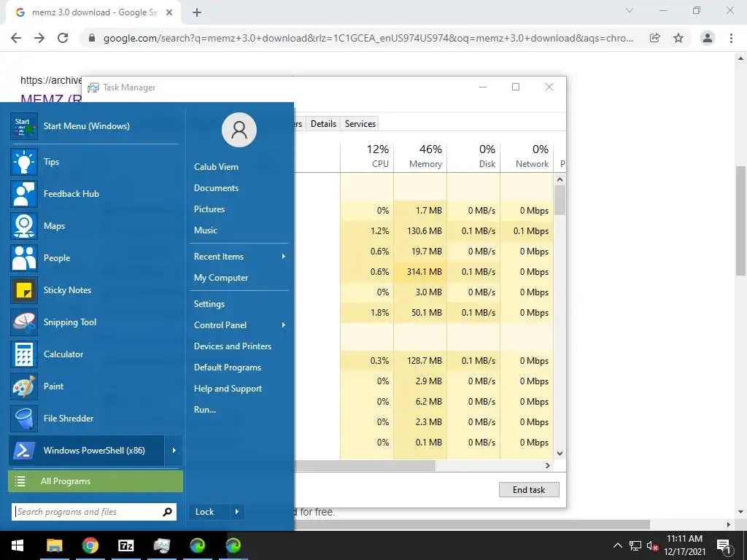Click Start Menu (Windows) icon
The width and height of the screenshot is (747, 560).
[24, 126]
